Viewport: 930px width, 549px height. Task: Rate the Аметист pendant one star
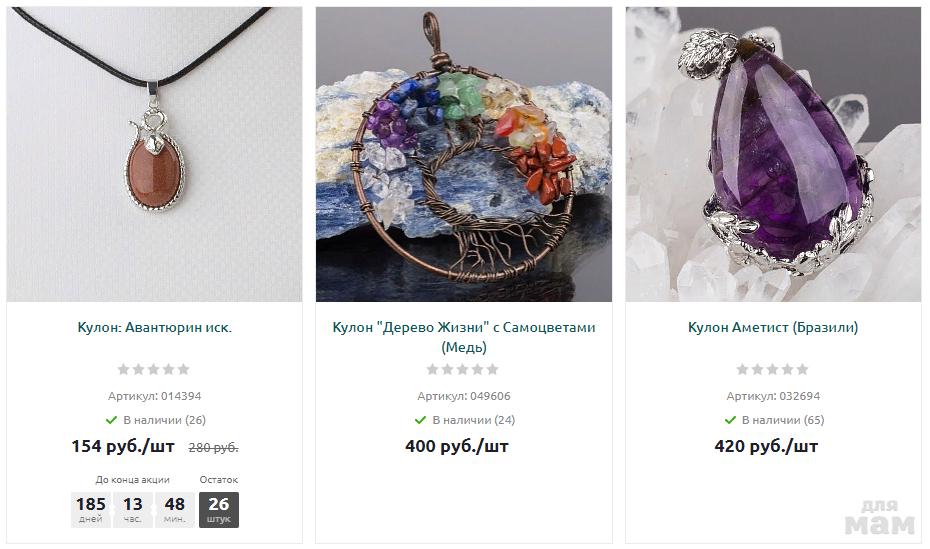742,369
